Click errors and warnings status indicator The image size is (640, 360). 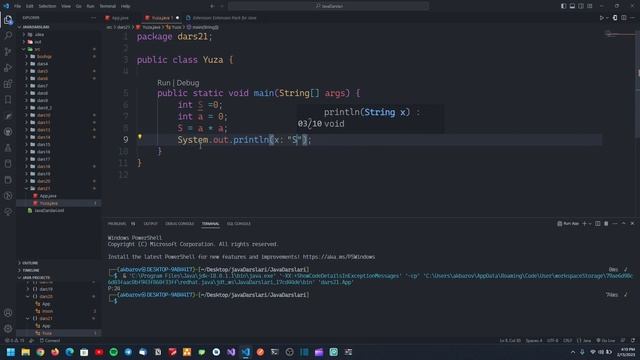14,340
